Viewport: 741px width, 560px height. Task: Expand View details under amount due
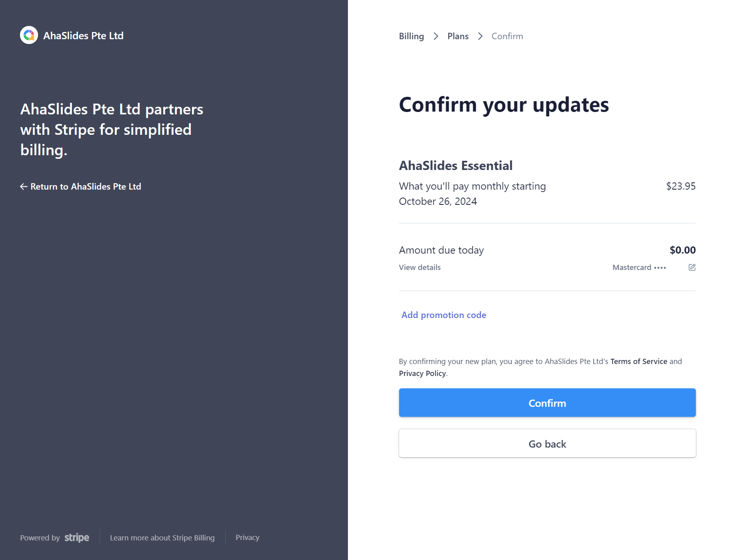419,267
